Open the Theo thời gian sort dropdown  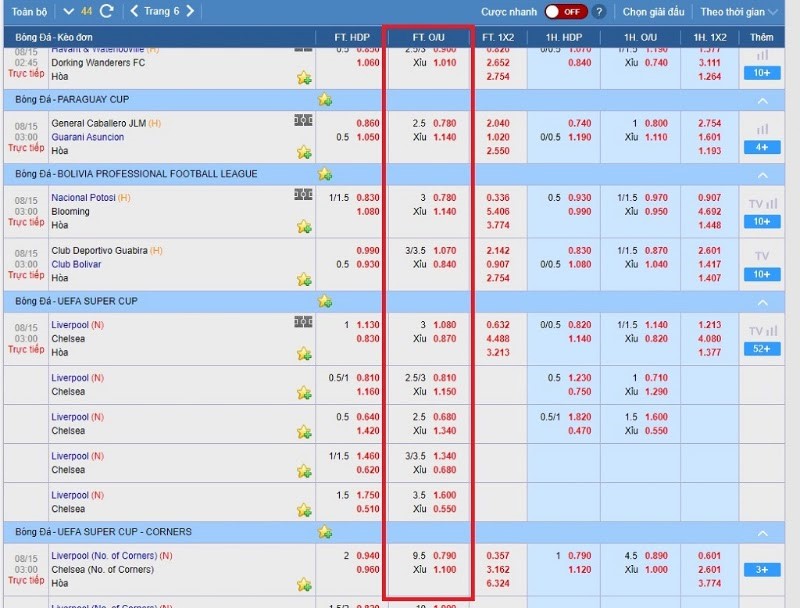click(738, 12)
